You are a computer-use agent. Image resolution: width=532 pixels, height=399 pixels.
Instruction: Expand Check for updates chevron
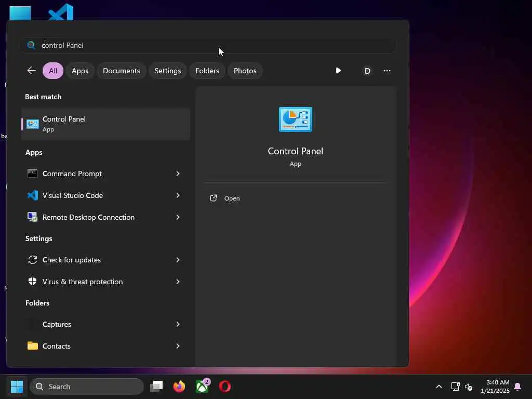[x=178, y=260]
